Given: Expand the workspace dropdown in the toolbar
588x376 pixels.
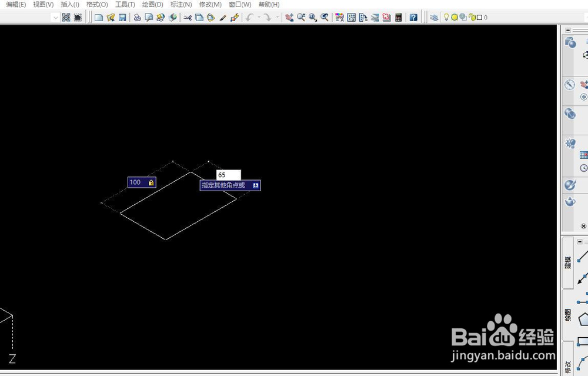Looking at the screenshot, I should pyautogui.click(x=55, y=17).
